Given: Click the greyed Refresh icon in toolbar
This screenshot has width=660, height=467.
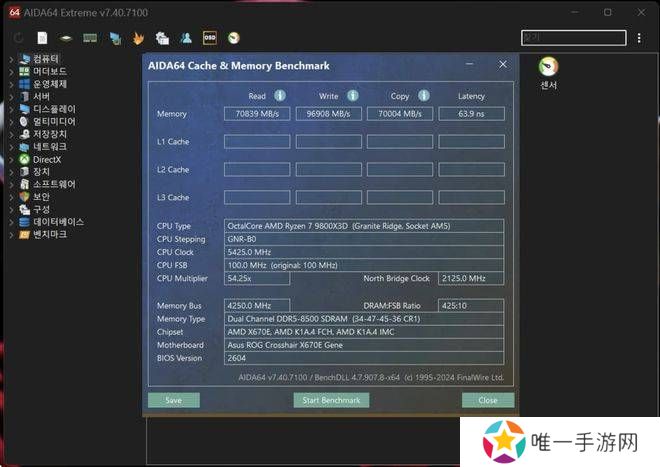Looking at the screenshot, I should point(19,38).
